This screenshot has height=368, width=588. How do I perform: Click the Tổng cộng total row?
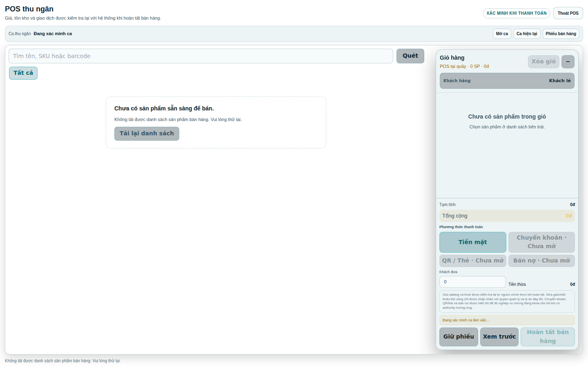pos(507,216)
